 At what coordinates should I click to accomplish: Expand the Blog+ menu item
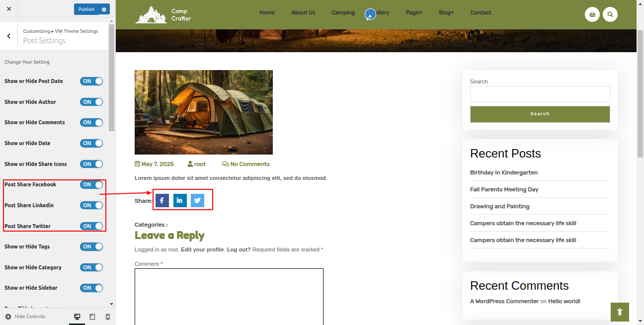tap(446, 12)
